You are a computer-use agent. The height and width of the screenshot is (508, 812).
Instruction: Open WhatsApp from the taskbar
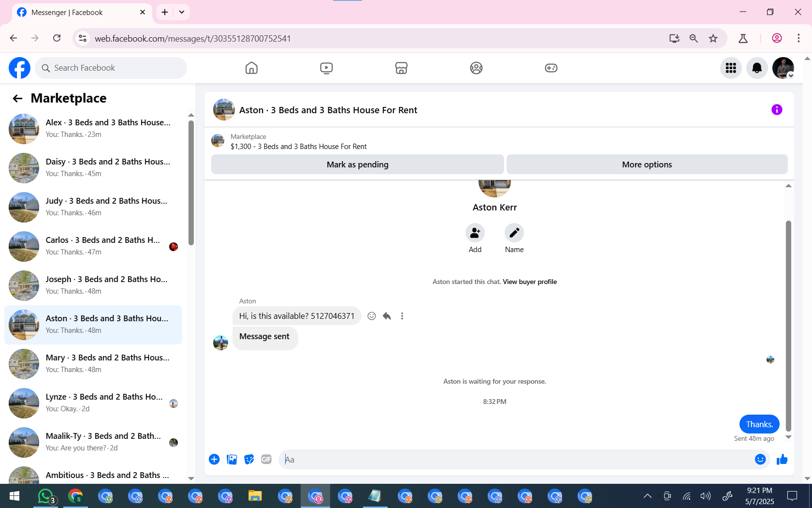coord(45,496)
